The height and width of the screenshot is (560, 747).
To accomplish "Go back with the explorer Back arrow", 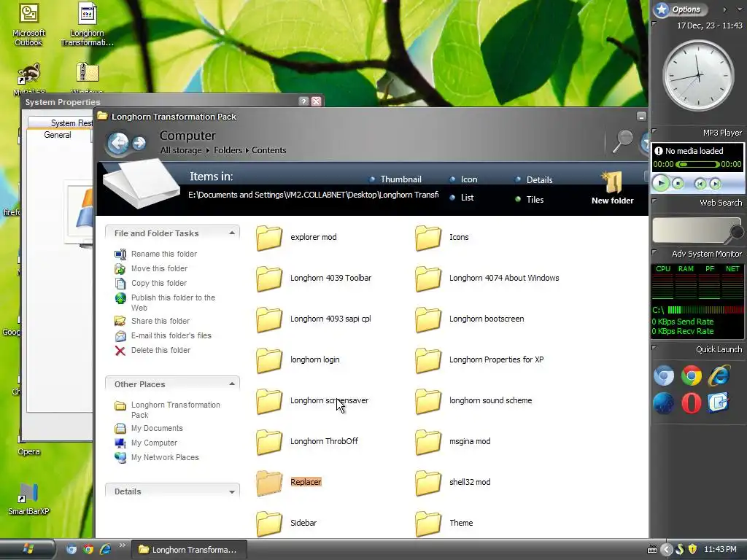I will coord(117,142).
